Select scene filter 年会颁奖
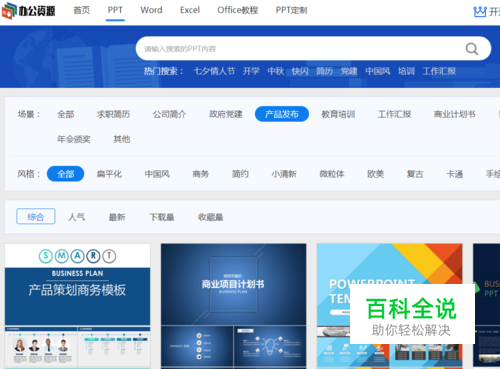The width and height of the screenshot is (500, 369). point(74,139)
